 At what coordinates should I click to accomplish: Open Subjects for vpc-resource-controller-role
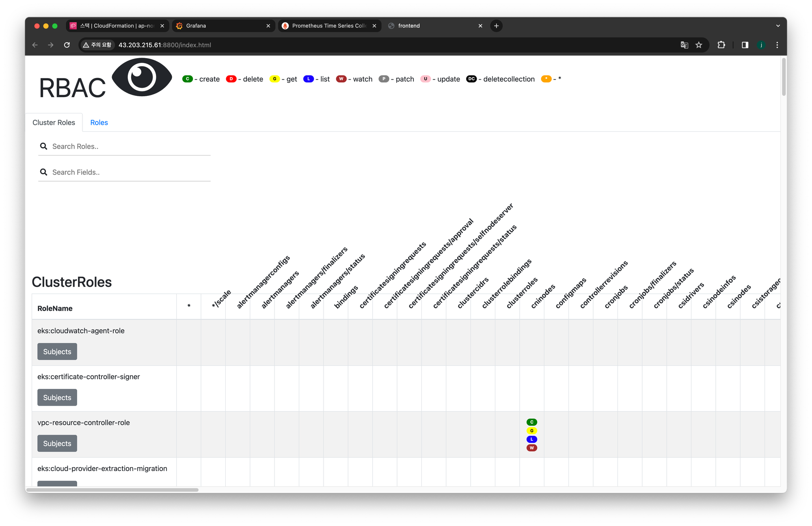pos(57,444)
